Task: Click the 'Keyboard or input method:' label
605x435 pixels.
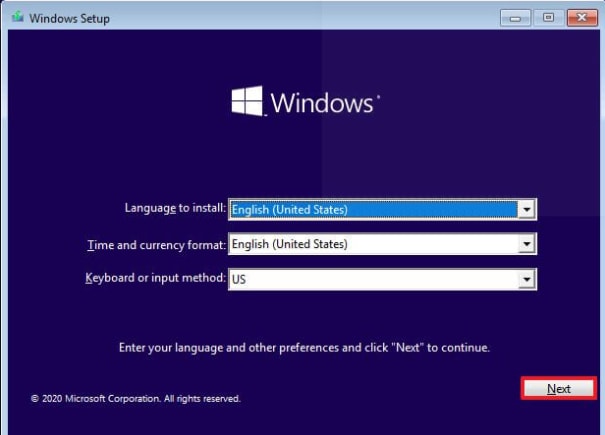Action: coord(155,278)
